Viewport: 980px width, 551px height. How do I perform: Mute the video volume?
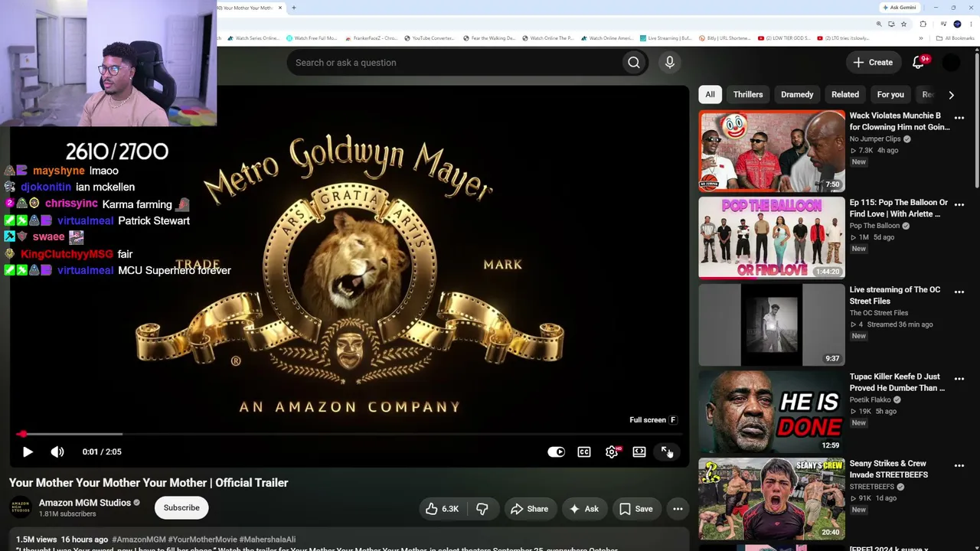tap(57, 452)
